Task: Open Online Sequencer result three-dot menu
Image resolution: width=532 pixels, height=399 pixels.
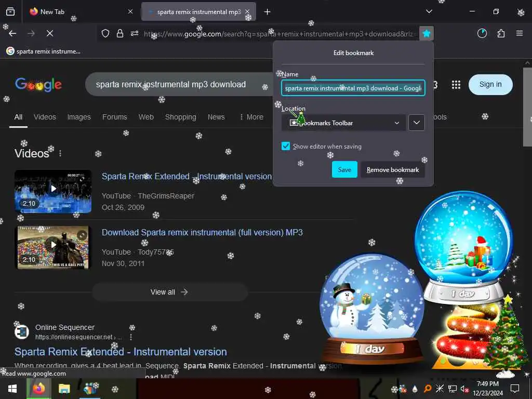Action: [130, 337]
